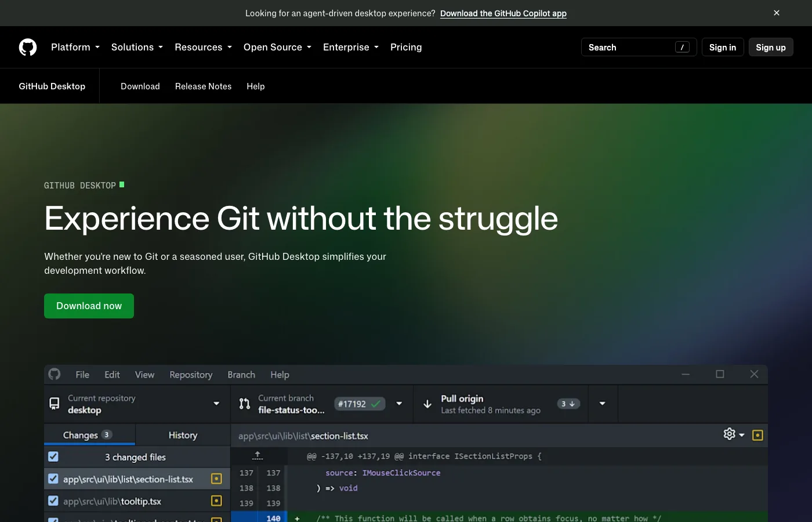Click the pull request branch icon
The image size is (812, 522).
click(245, 404)
